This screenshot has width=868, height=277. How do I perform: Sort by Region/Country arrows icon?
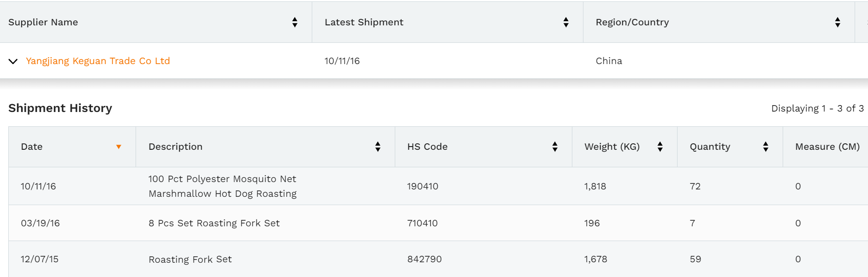[838, 22]
